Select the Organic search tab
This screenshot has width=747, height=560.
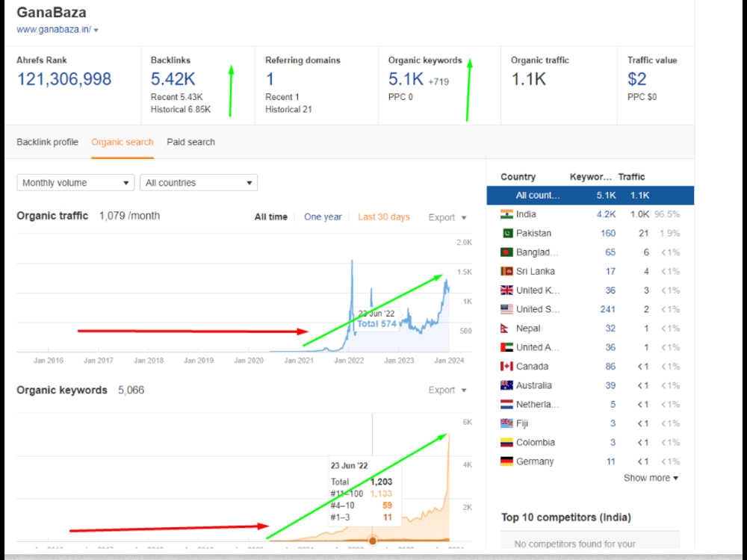[123, 142]
